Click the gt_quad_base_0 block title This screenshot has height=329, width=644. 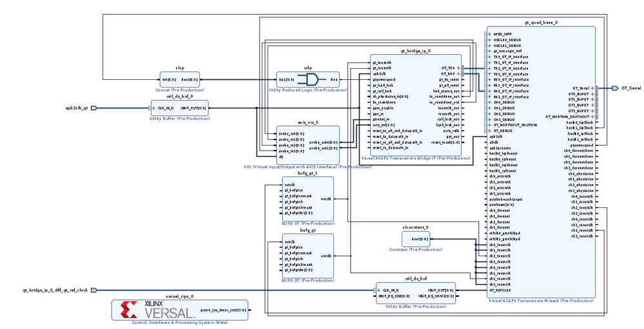click(540, 22)
